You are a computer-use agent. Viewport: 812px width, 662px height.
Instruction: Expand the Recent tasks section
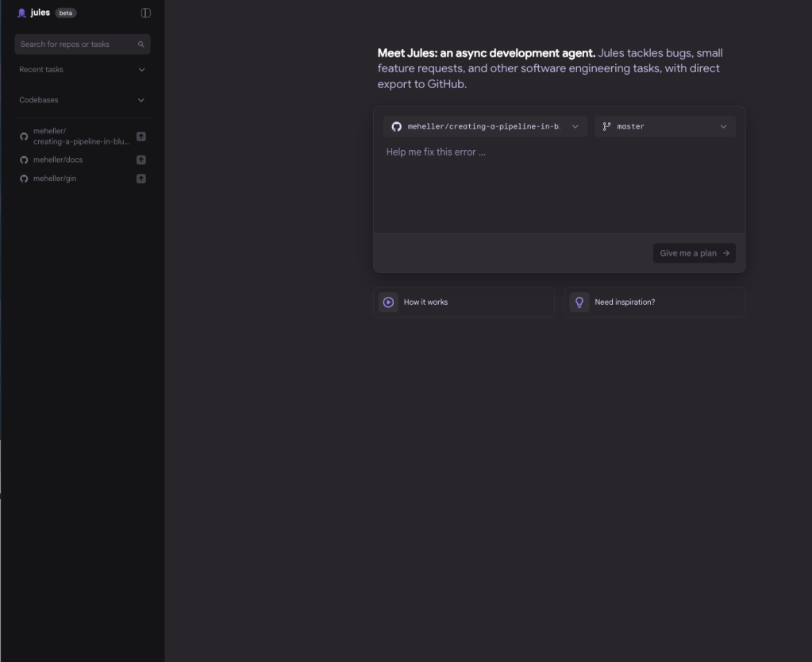[141, 70]
